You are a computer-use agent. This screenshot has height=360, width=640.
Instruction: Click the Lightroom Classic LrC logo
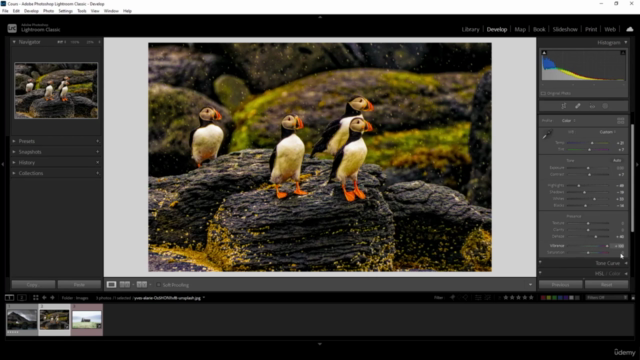click(12, 28)
